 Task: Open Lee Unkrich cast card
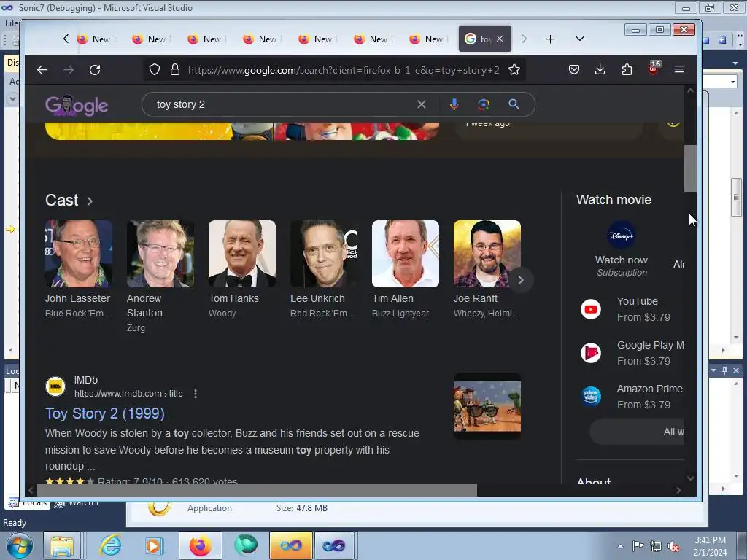point(324,269)
